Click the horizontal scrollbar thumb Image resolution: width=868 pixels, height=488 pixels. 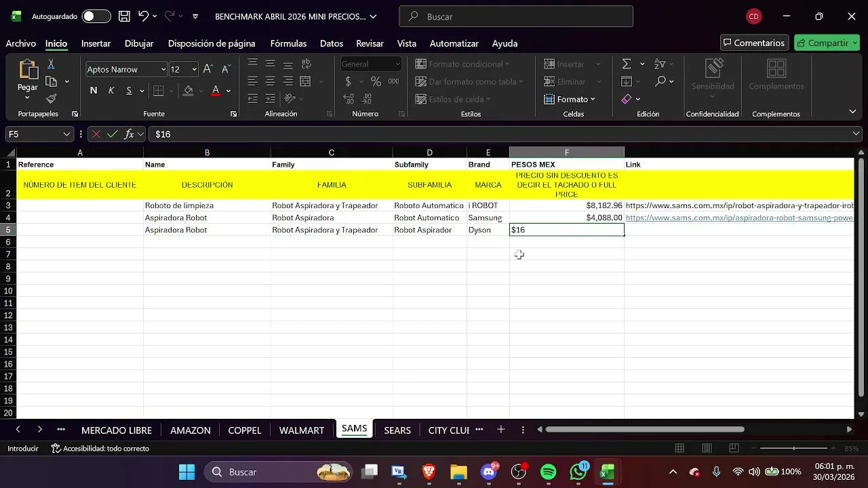coord(644,429)
